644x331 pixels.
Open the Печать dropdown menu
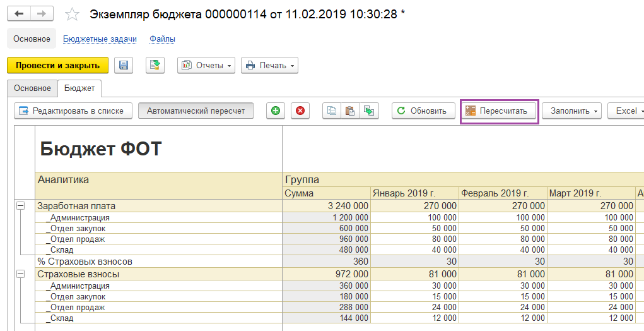coord(269,65)
